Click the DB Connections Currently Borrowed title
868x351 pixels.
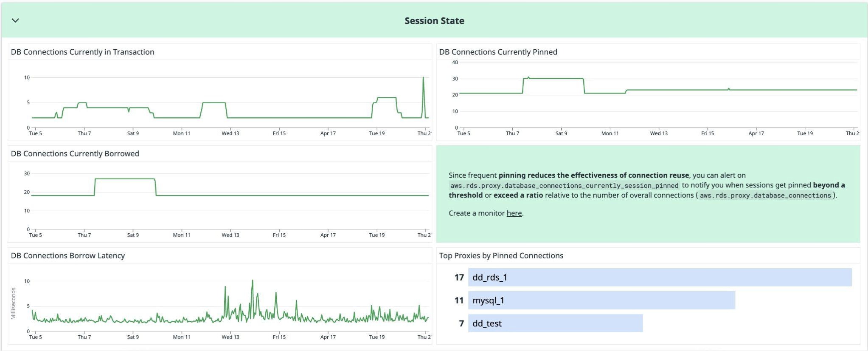75,154
